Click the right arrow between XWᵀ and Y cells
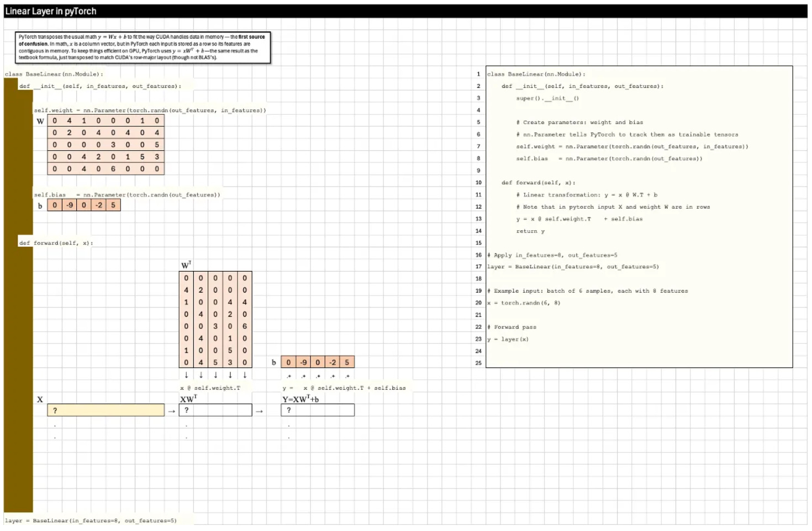 coord(259,411)
